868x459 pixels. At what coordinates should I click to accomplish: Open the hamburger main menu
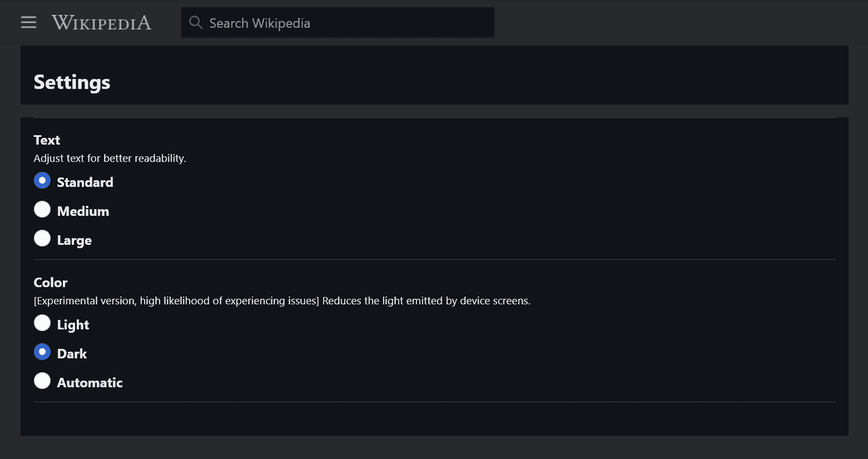28,22
